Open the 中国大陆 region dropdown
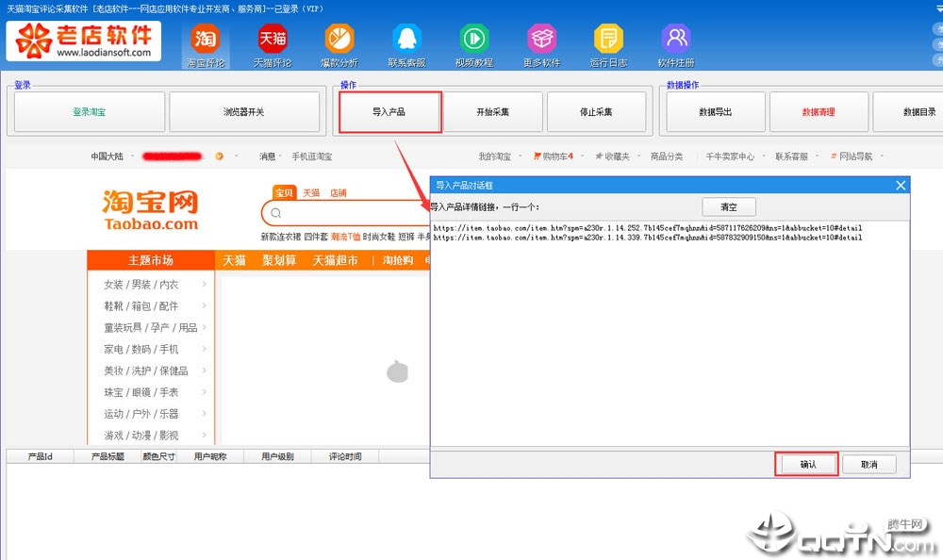Image resolution: width=943 pixels, height=560 pixels. (x=112, y=156)
